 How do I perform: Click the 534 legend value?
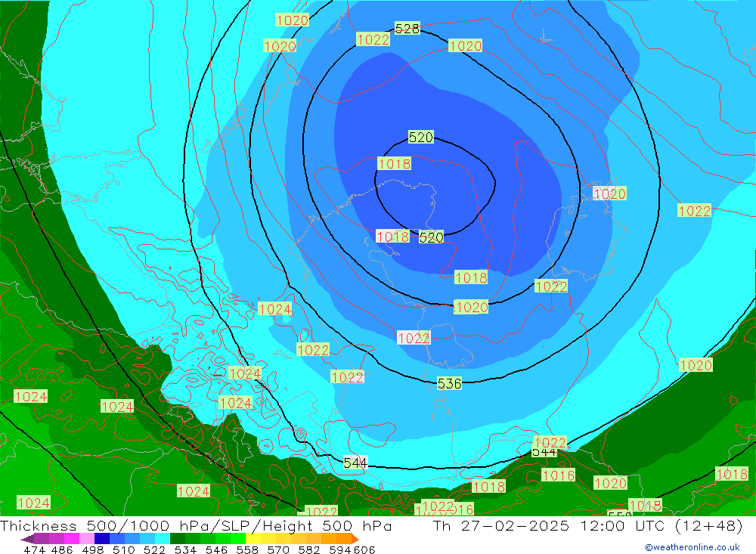click(x=186, y=549)
